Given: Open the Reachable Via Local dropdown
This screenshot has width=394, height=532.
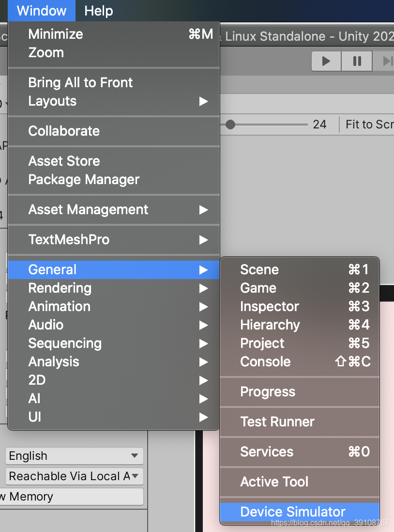Looking at the screenshot, I should pyautogui.click(x=75, y=476).
